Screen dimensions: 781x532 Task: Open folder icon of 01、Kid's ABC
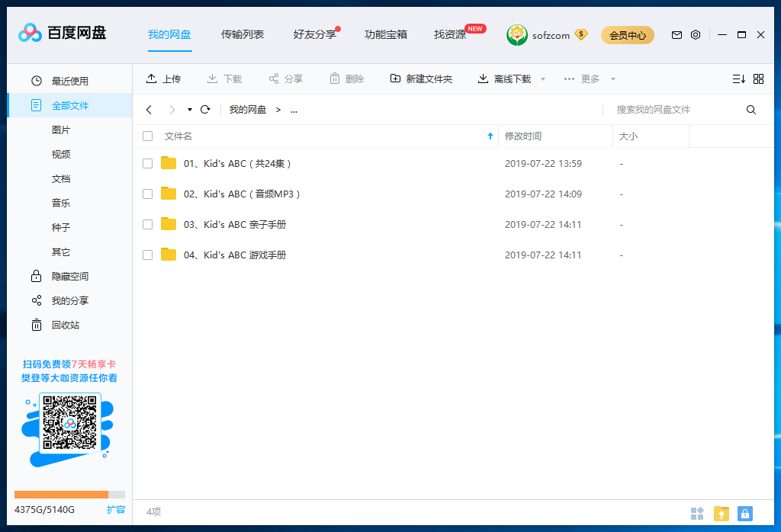pos(169,163)
